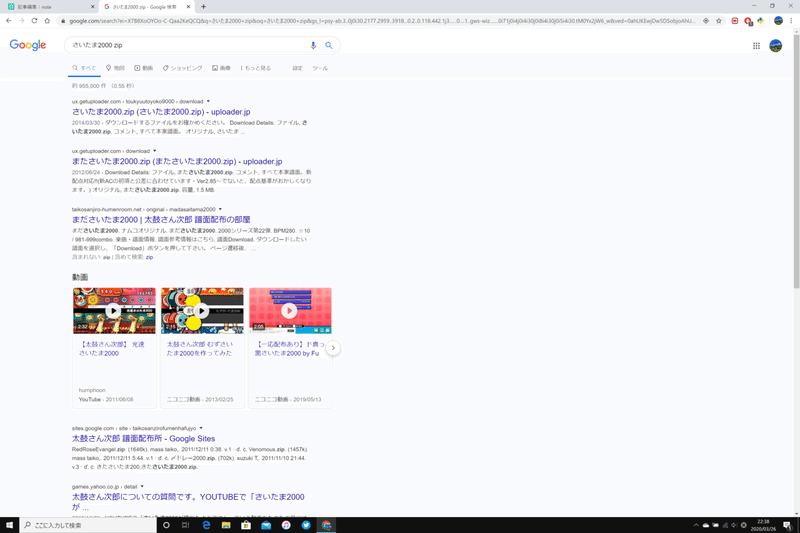Screen dimensions: 800x533
Task: Open result またさいたま2000.zip - uploader.jp
Action: [x=177, y=161]
